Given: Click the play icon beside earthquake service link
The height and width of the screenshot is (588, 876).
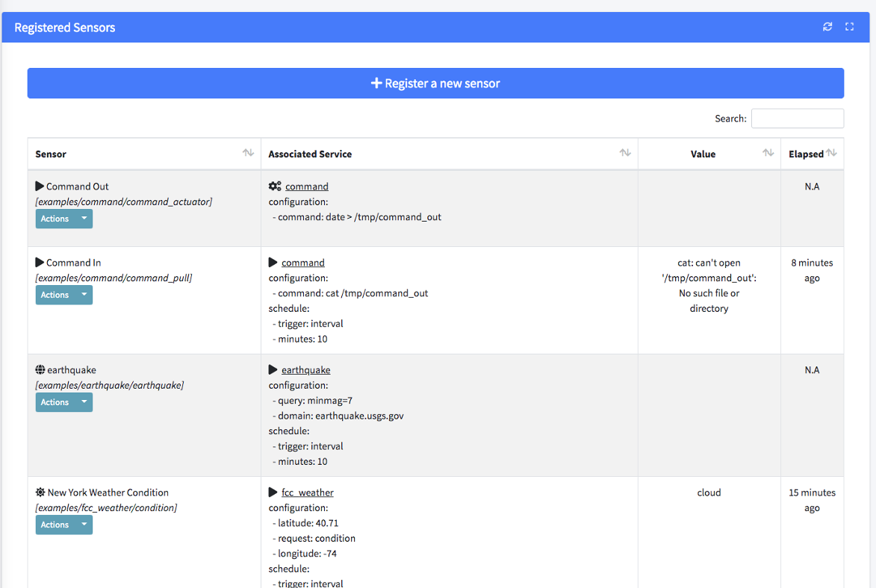Looking at the screenshot, I should [273, 370].
